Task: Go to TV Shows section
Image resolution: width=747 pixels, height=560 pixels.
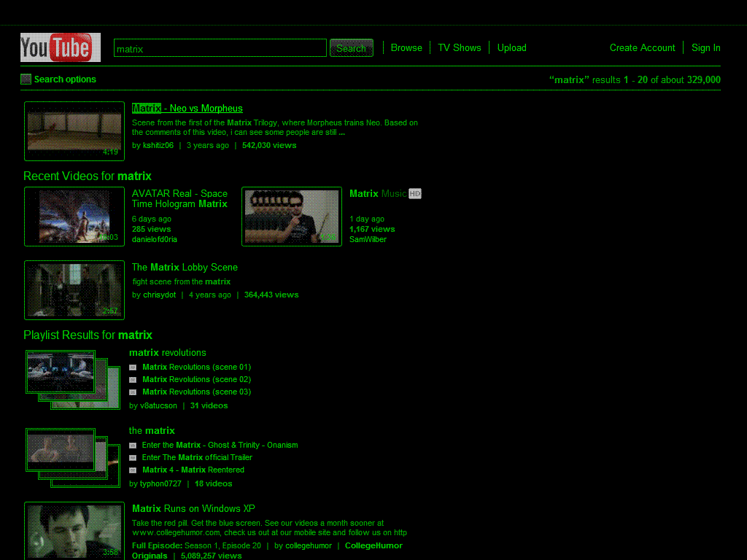Action: point(460,47)
